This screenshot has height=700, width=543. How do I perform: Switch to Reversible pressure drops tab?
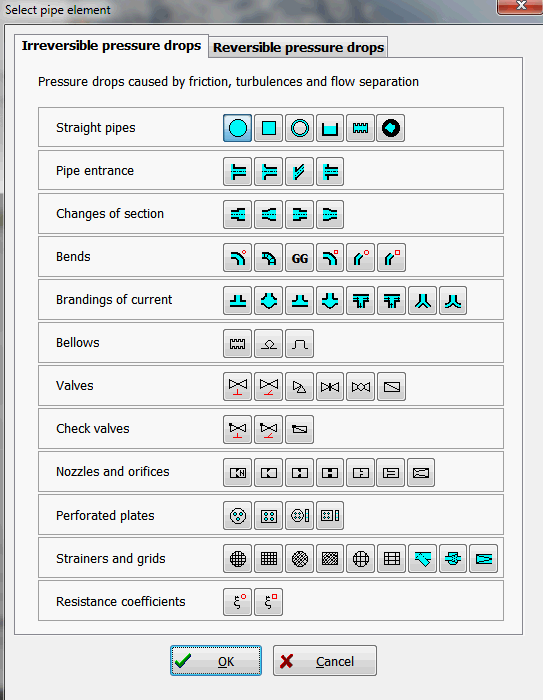pyautogui.click(x=298, y=47)
